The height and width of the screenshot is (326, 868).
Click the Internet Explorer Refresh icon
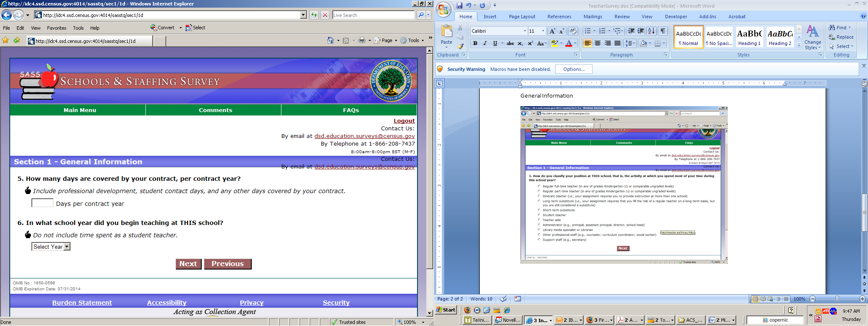(314, 15)
